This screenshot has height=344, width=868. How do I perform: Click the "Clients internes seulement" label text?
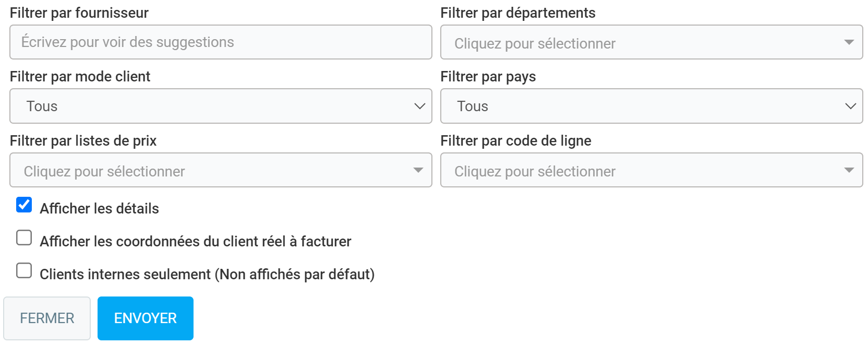[x=207, y=275]
